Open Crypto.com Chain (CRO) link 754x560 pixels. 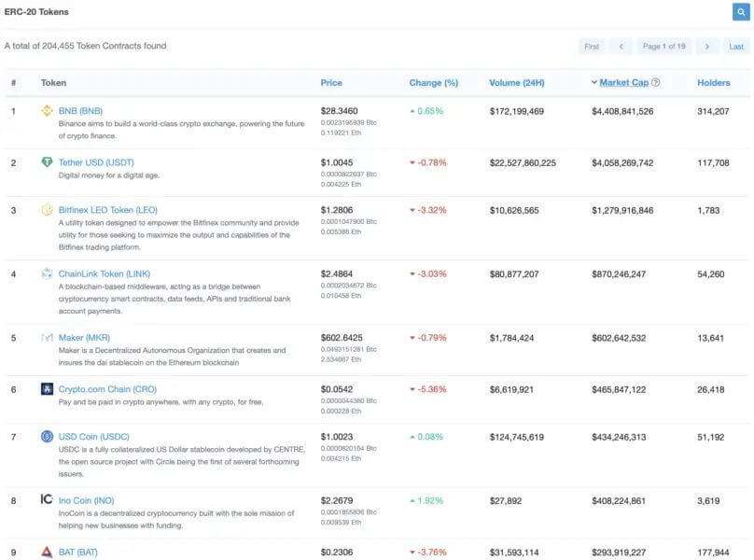[x=107, y=389]
